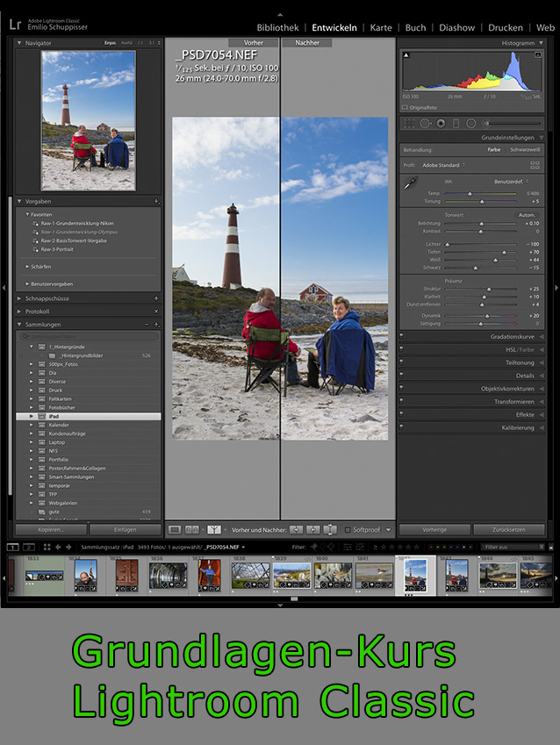Screen dimensions: 560x745
Task: Go back to previous source arrow
Action: click(x=58, y=547)
